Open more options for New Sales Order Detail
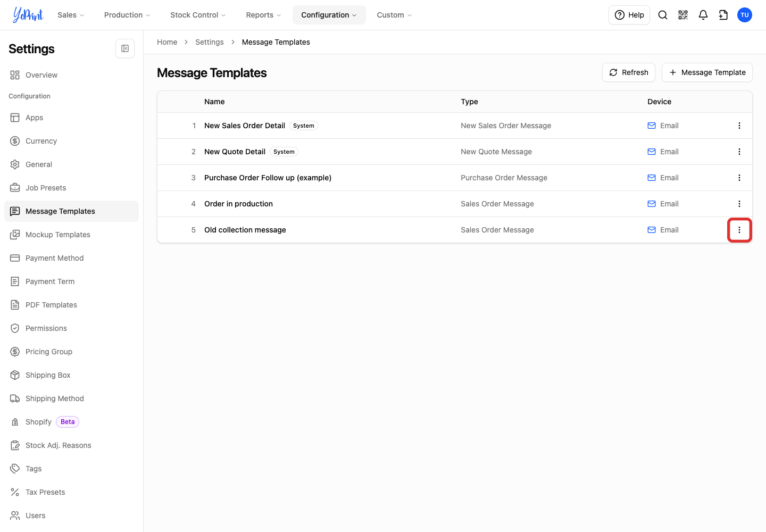766x532 pixels. [739, 126]
